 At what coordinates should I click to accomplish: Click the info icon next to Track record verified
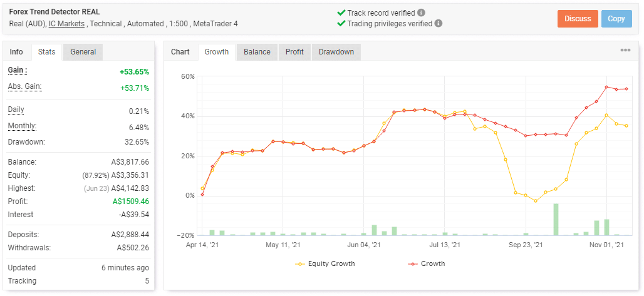(x=421, y=13)
